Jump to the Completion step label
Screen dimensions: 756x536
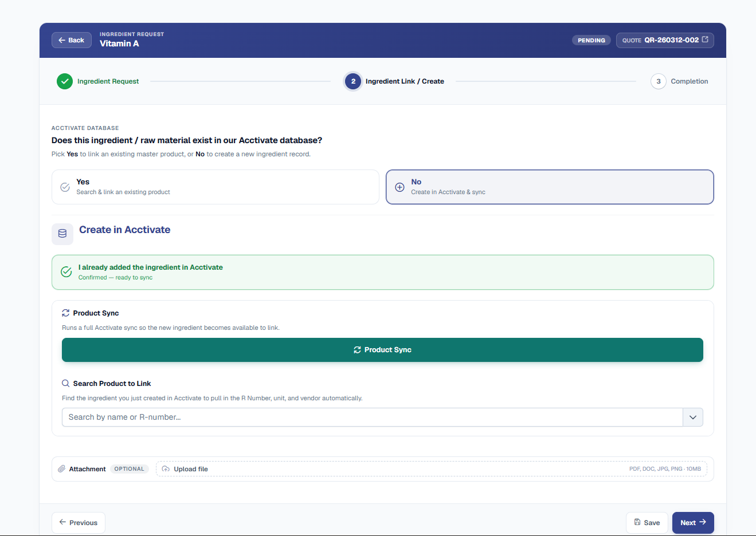coord(690,81)
